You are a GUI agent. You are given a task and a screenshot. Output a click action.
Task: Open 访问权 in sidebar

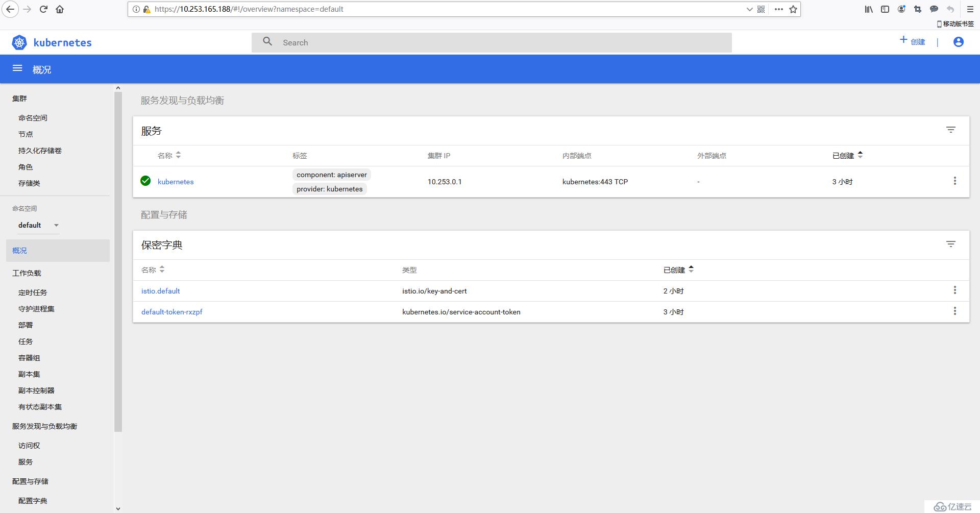click(29, 446)
